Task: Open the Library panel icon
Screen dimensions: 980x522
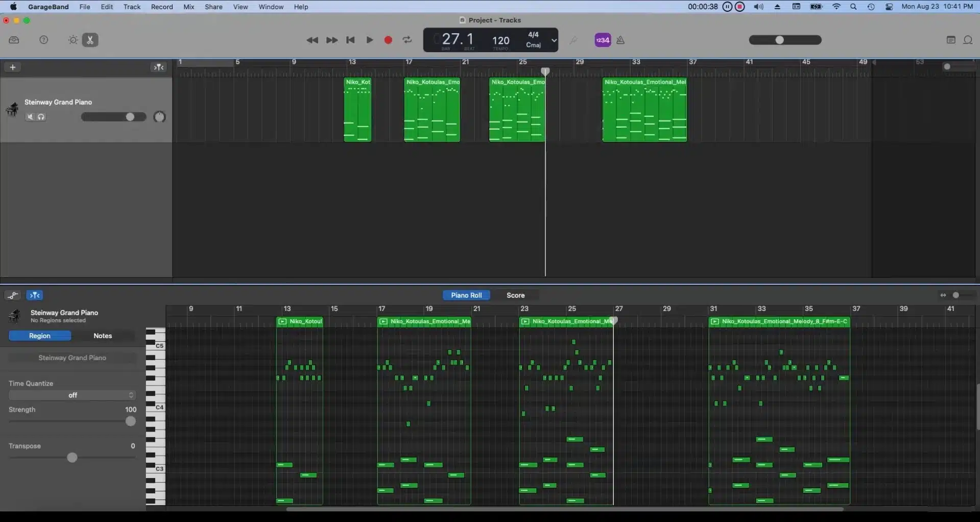Action: coord(14,40)
